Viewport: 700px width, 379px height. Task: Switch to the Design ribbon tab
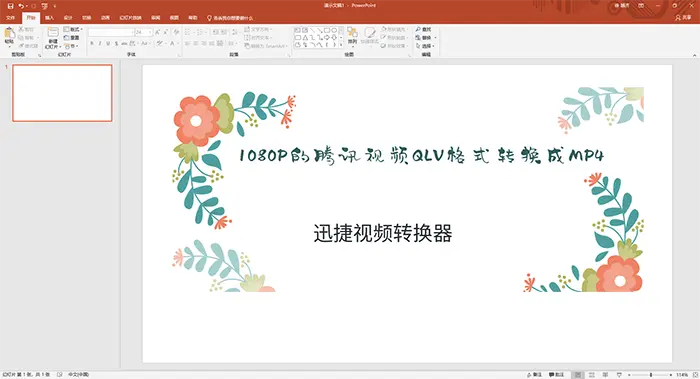[68, 18]
